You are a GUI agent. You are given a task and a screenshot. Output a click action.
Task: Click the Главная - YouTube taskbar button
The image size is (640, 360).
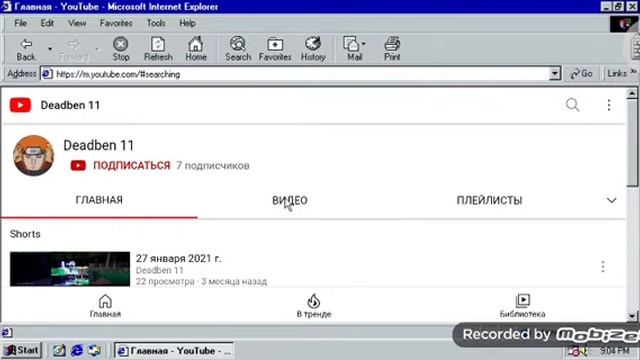174,351
